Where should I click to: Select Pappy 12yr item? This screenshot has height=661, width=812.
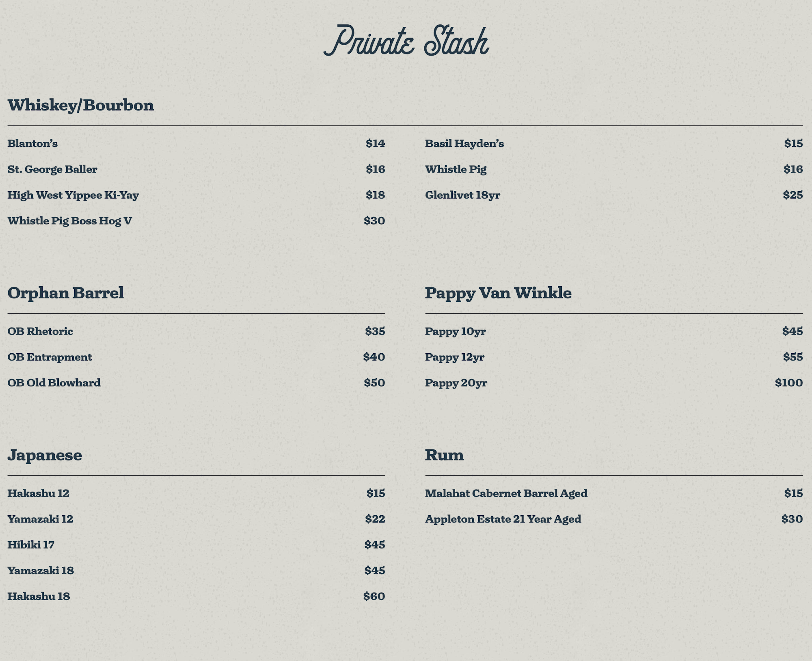coord(455,357)
